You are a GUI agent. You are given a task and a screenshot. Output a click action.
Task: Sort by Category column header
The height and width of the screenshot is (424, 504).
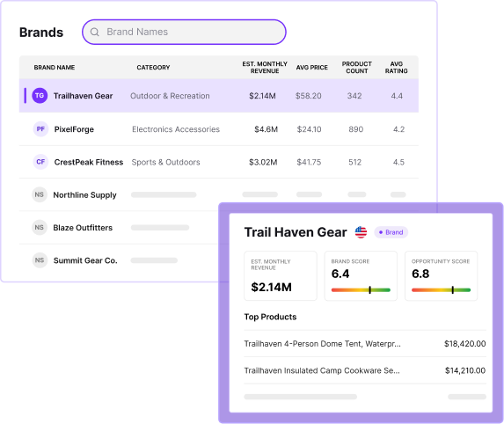pyautogui.click(x=153, y=68)
